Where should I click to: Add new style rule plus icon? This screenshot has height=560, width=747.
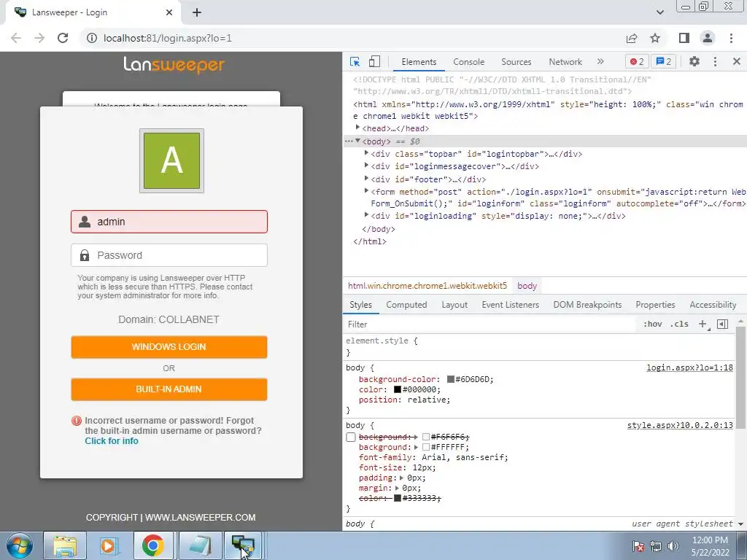point(703,324)
